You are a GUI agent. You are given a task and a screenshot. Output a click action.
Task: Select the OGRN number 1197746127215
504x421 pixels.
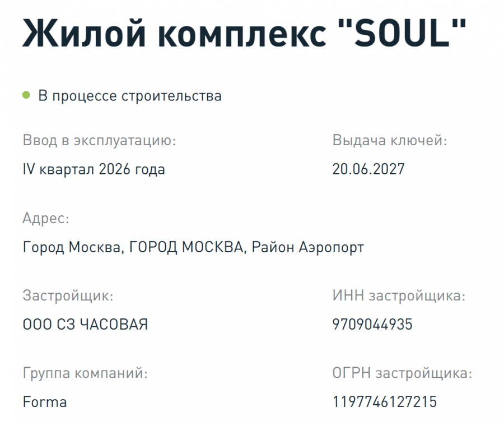385,403
